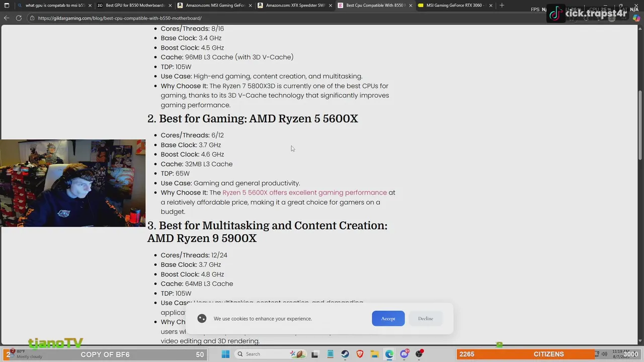Click the 'Cache: 32MB L3 Cache' line
The height and width of the screenshot is (362, 644).
(x=197, y=164)
